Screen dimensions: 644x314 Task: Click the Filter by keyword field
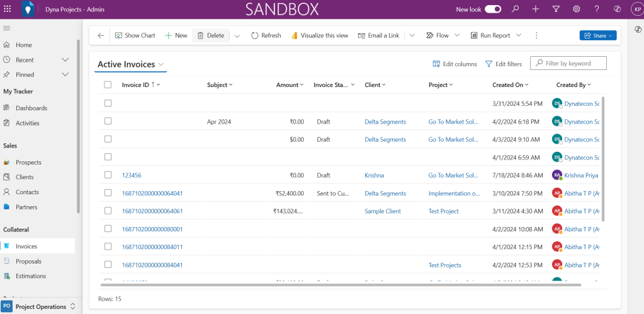point(574,63)
